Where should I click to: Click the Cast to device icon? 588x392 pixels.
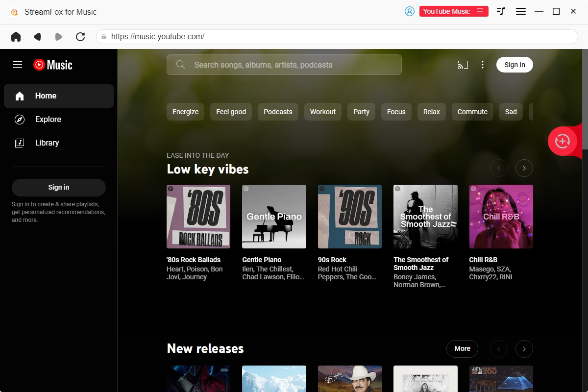463,65
